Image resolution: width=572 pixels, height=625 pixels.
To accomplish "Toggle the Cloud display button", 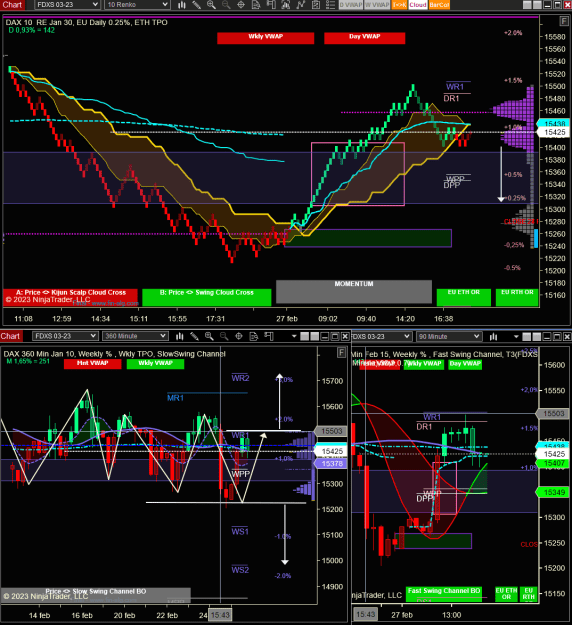I will (418, 5).
